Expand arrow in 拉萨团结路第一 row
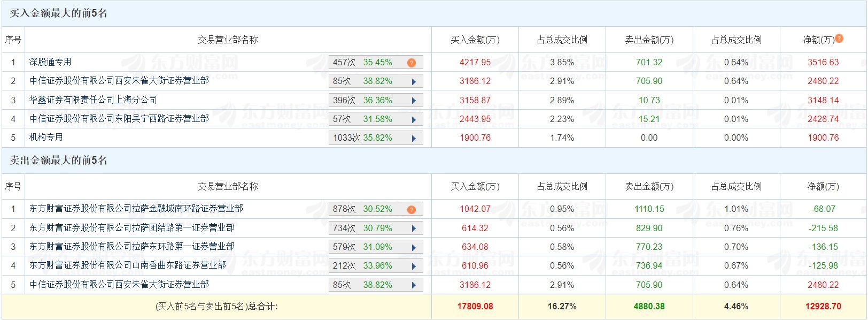Viewport: 868px width, 320px height. 414,228
